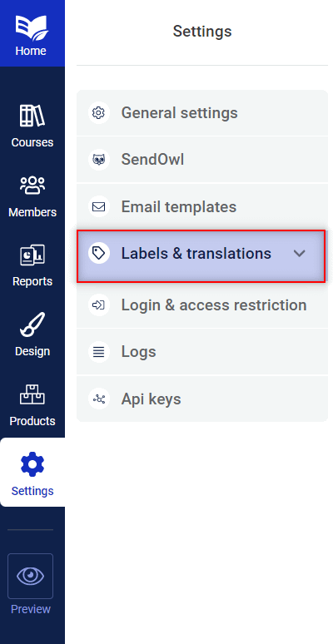Expand the Labels & translations chevron
Image resolution: width=333 pixels, height=644 pixels.
point(300,254)
